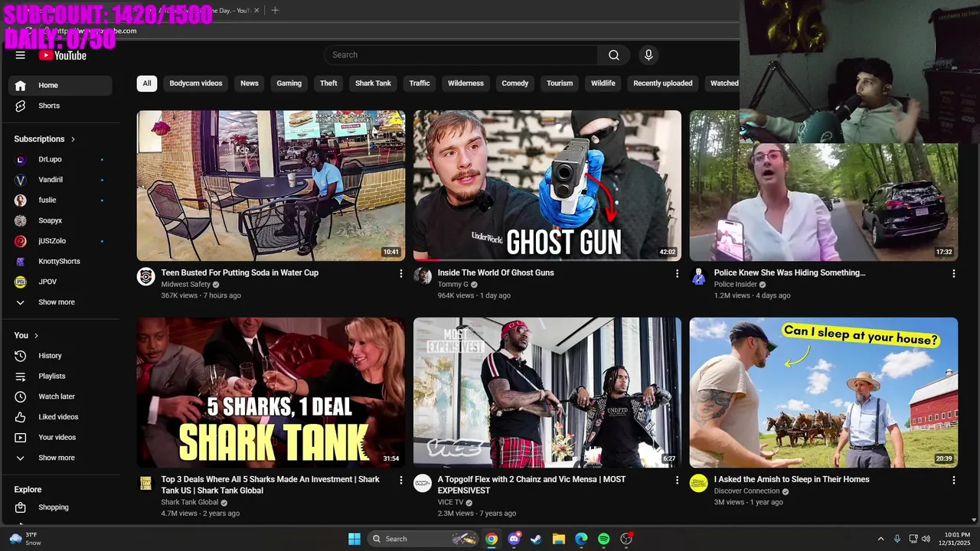Viewport: 980px width, 551px height.
Task: Open DrLupo subscription channel
Action: pos(60,159)
